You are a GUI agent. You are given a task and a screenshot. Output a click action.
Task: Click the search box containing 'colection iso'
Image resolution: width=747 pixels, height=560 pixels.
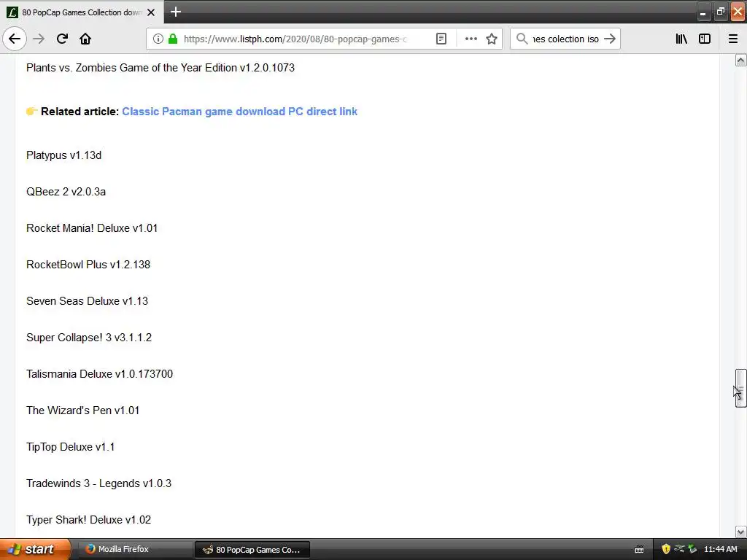565,39
